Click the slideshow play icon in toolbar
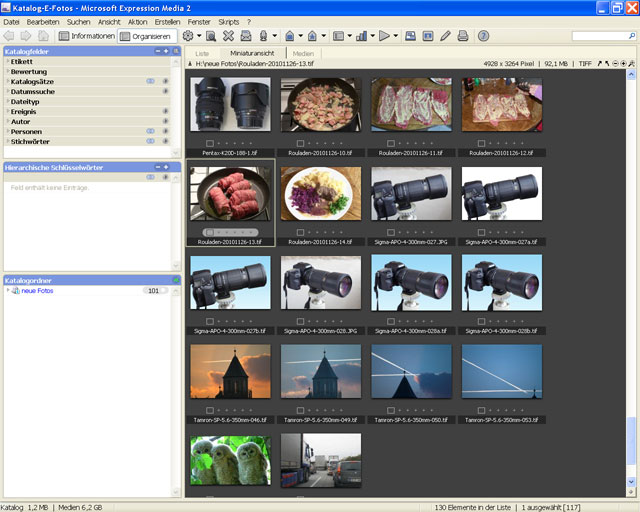The width and height of the screenshot is (640, 512). pos(384,36)
